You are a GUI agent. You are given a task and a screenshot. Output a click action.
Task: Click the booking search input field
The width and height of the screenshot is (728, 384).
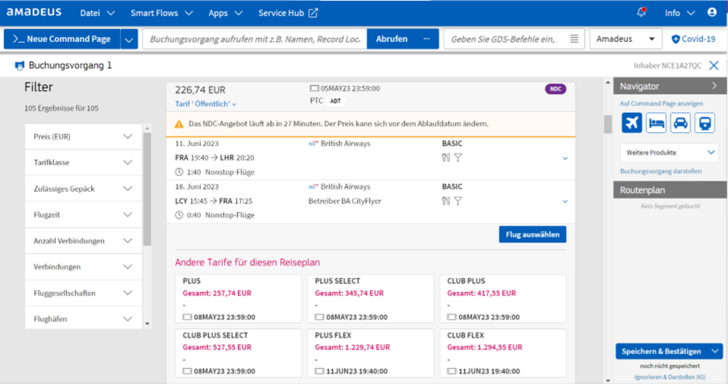(254, 39)
